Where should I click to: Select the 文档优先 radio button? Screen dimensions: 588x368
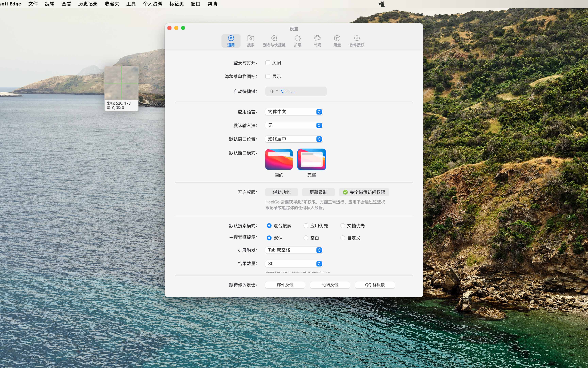coord(343,226)
